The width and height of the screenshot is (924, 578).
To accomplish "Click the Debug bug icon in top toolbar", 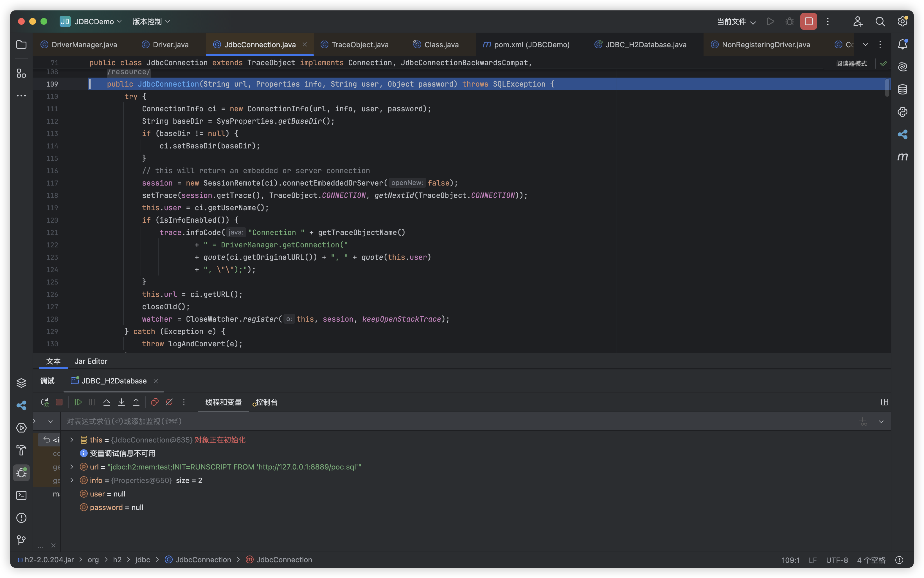I will [789, 21].
